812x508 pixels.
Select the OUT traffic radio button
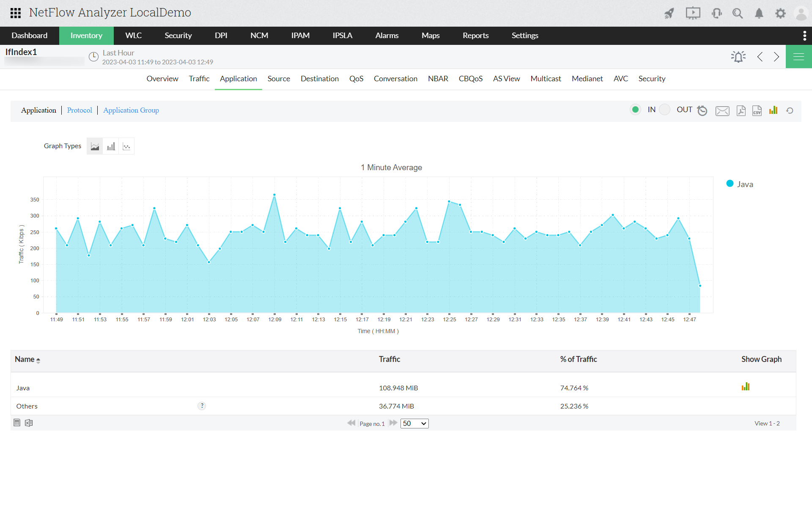click(x=665, y=110)
